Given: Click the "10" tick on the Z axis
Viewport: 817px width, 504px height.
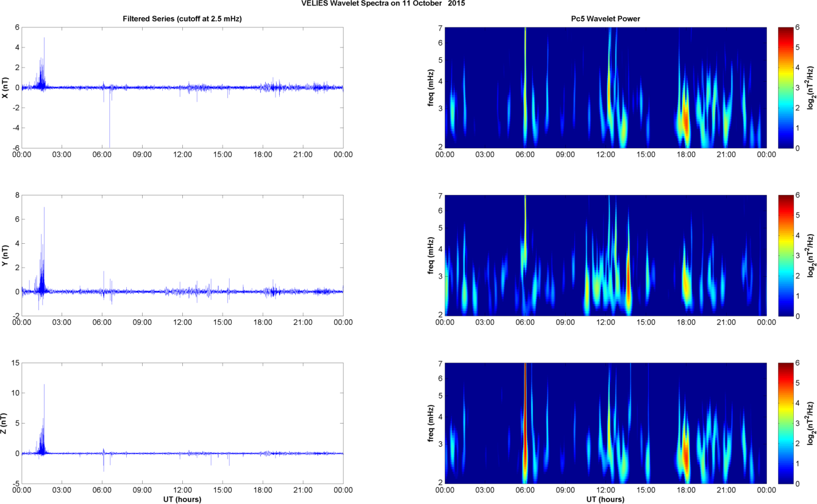Looking at the screenshot, I should 15,393.
